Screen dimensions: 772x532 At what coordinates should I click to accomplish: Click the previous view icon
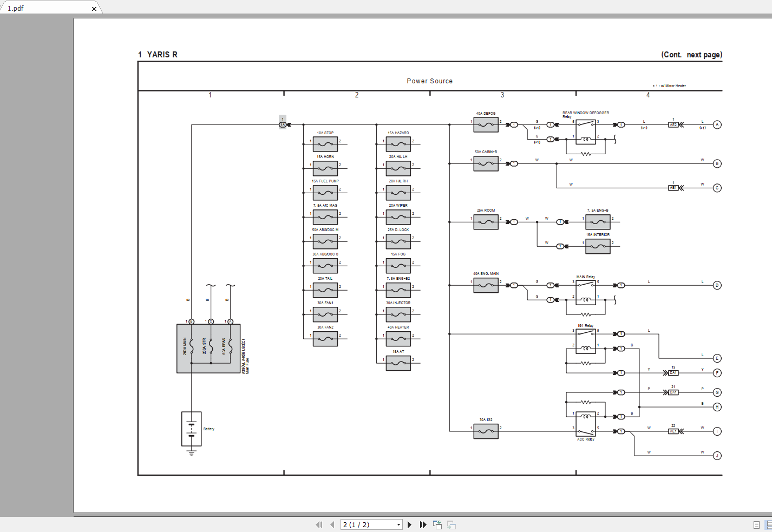click(x=437, y=524)
